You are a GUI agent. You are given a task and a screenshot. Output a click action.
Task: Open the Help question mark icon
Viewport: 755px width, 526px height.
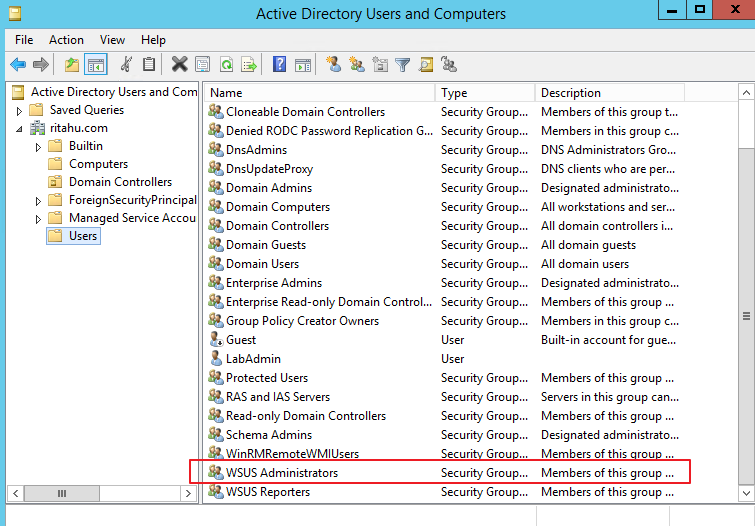[279, 64]
